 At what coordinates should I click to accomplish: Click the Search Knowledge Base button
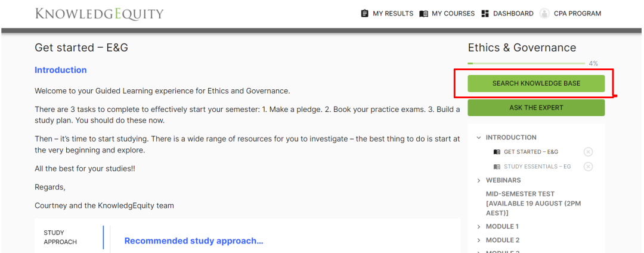(536, 83)
